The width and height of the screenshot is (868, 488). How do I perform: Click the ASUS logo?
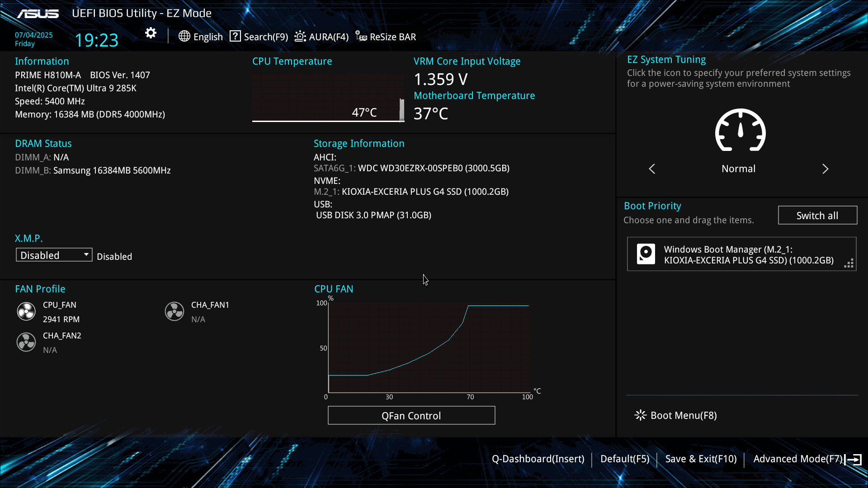click(x=38, y=14)
